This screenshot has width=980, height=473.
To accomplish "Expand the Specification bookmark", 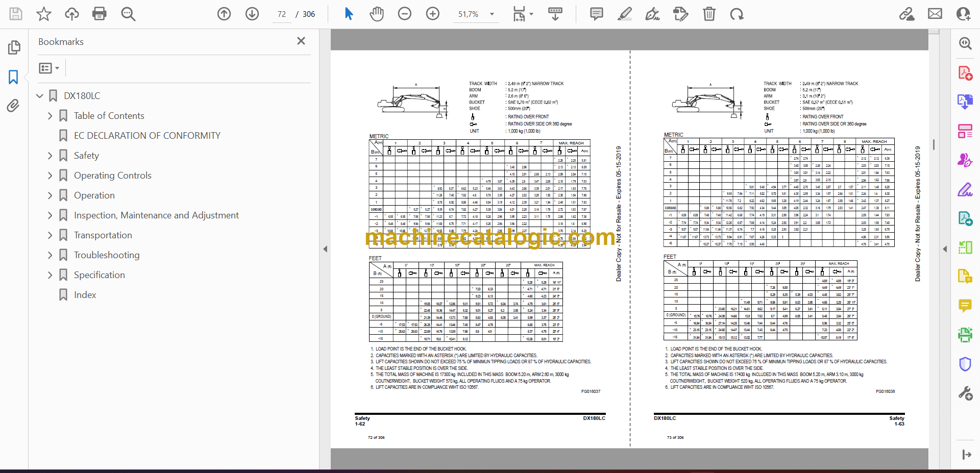I will (x=50, y=275).
